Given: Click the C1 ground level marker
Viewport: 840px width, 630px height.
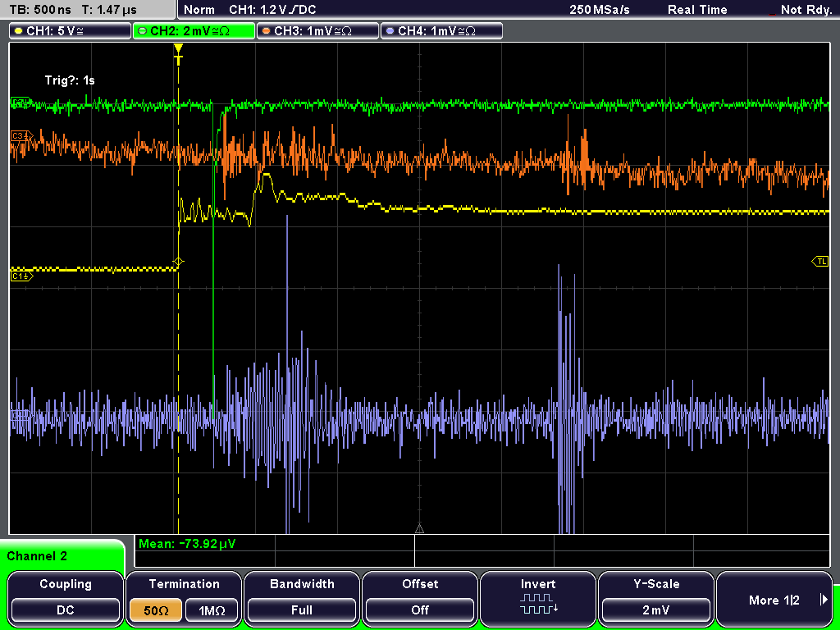Looking at the screenshot, I should 22,276.
